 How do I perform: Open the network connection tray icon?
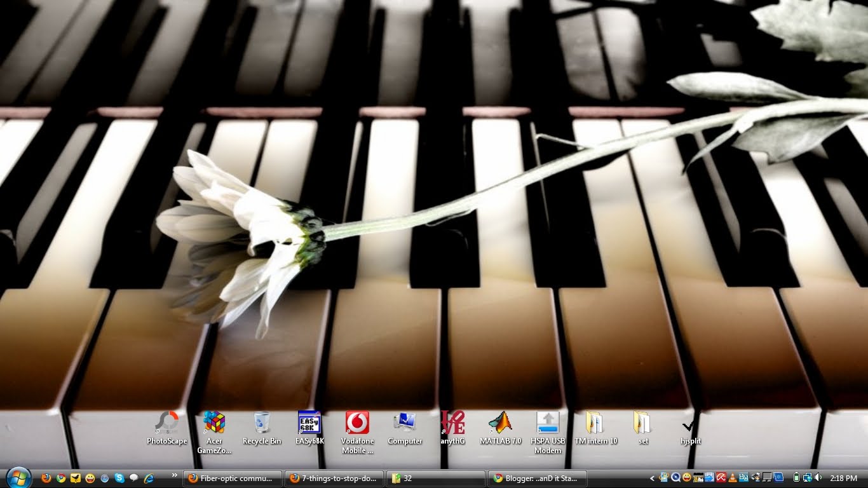807,478
